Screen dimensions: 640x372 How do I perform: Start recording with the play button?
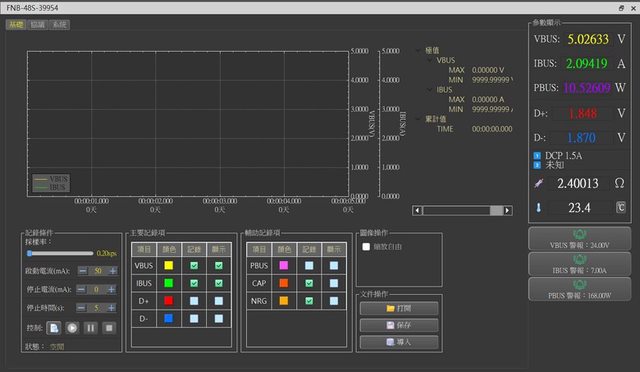click(72, 328)
